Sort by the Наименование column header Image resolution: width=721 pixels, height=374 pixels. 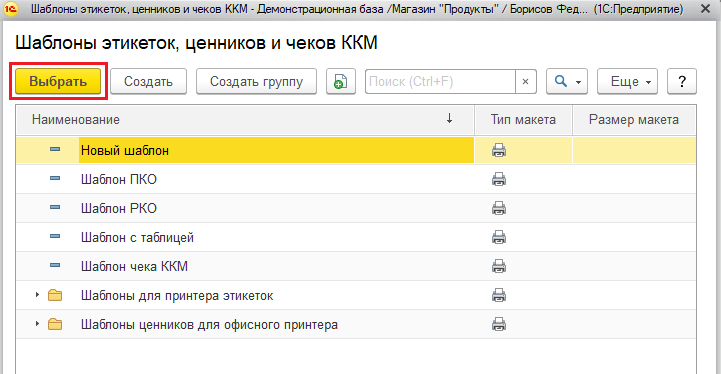coord(245,120)
